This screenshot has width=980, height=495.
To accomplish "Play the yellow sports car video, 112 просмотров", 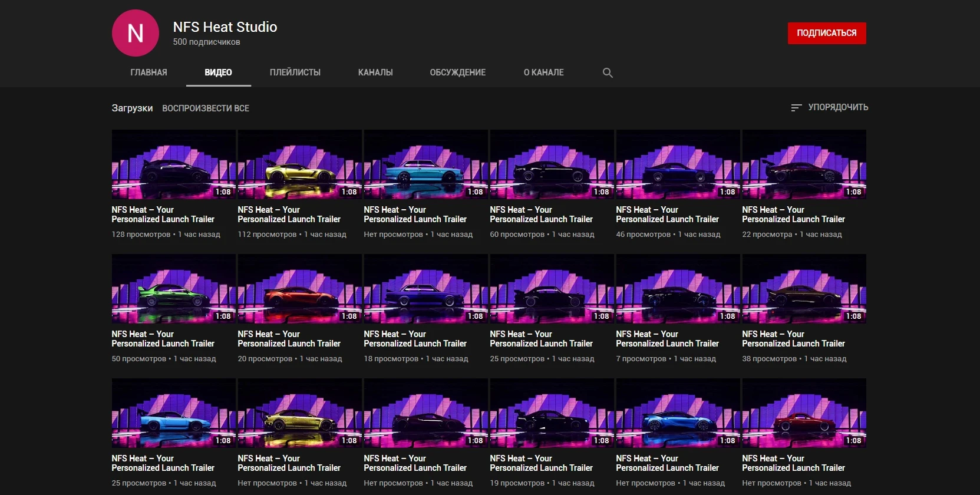I will coord(300,164).
